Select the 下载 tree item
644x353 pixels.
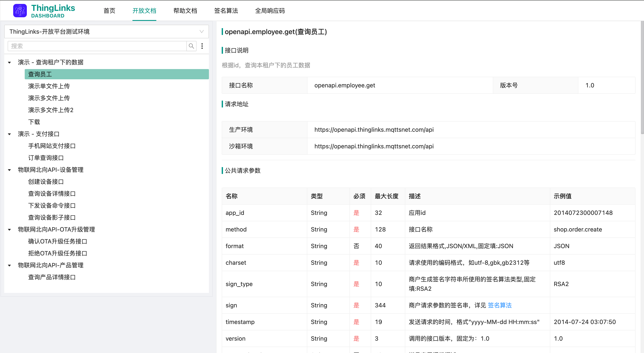point(34,122)
